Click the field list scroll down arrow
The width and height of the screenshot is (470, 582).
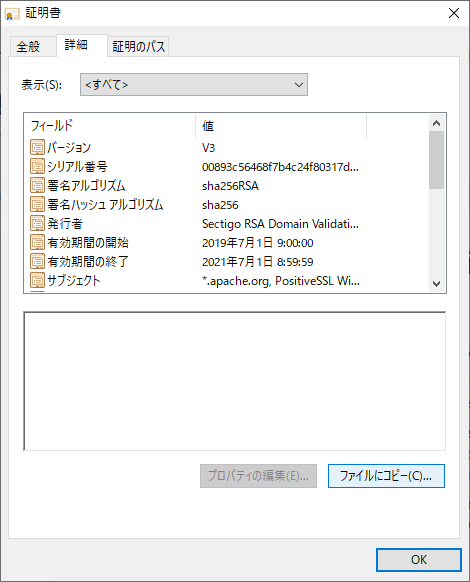437,284
